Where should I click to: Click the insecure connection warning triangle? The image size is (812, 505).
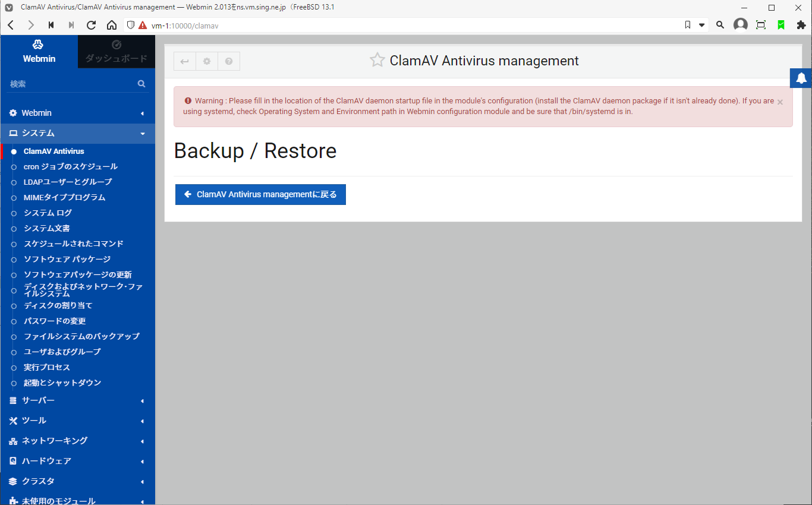(143, 25)
